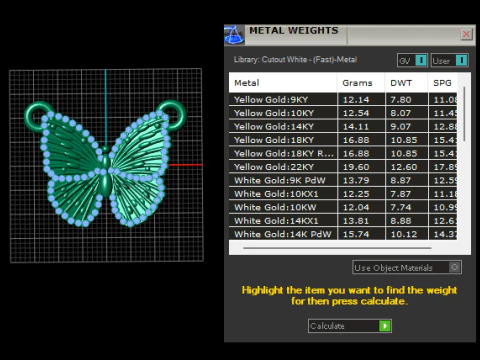Sort by the Grams column header
Image resolution: width=480 pixels, height=360 pixels.
pos(361,83)
